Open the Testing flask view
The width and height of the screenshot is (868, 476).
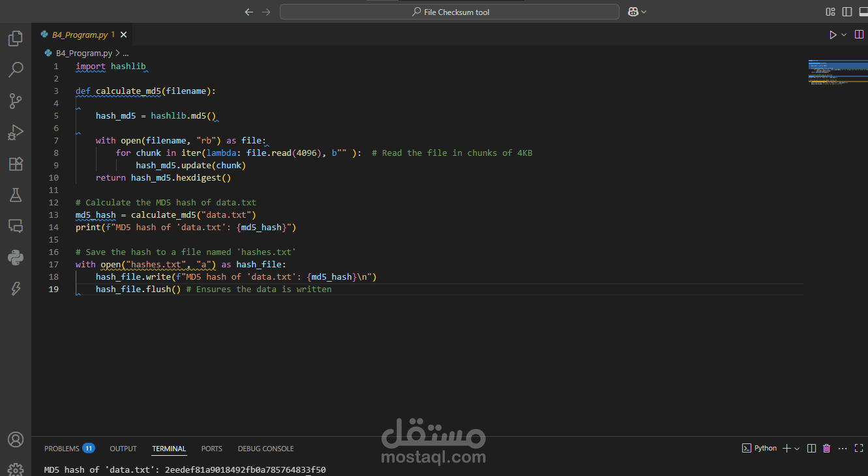pyautogui.click(x=16, y=195)
